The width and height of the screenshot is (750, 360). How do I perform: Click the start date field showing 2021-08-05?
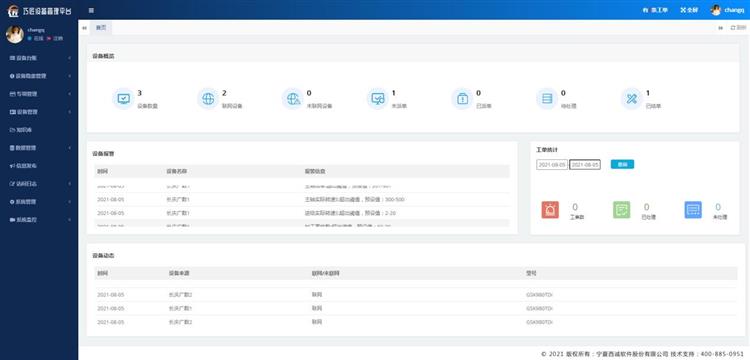[551, 164]
